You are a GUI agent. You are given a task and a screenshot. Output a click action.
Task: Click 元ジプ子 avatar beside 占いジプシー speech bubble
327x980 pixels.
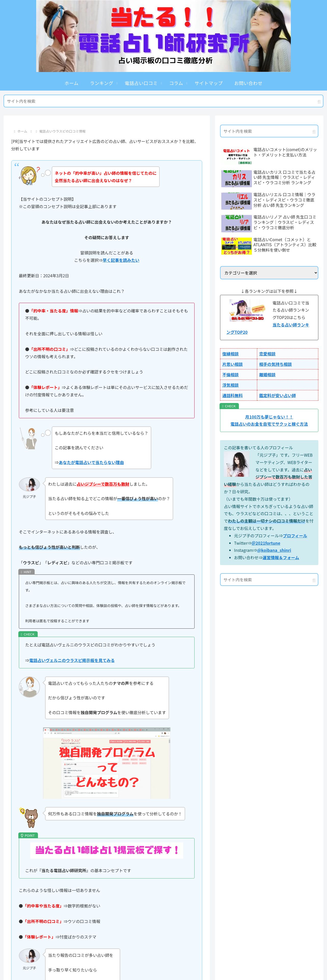(x=29, y=485)
